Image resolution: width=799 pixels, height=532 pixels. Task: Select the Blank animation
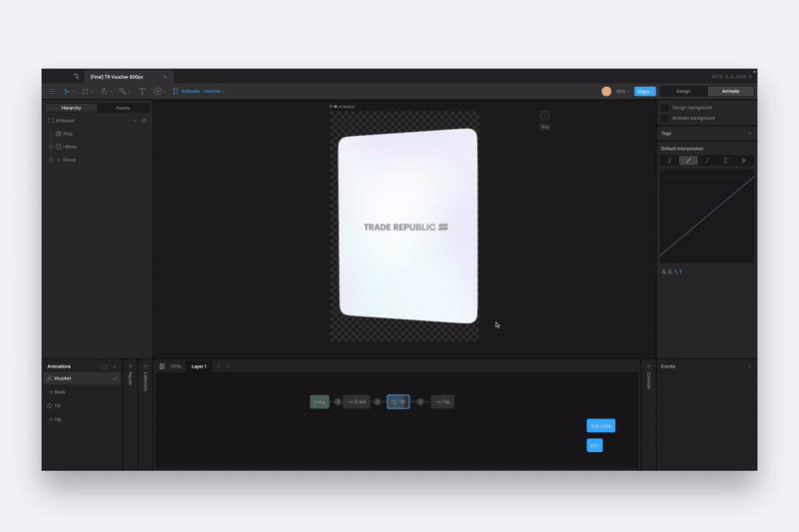[82, 392]
